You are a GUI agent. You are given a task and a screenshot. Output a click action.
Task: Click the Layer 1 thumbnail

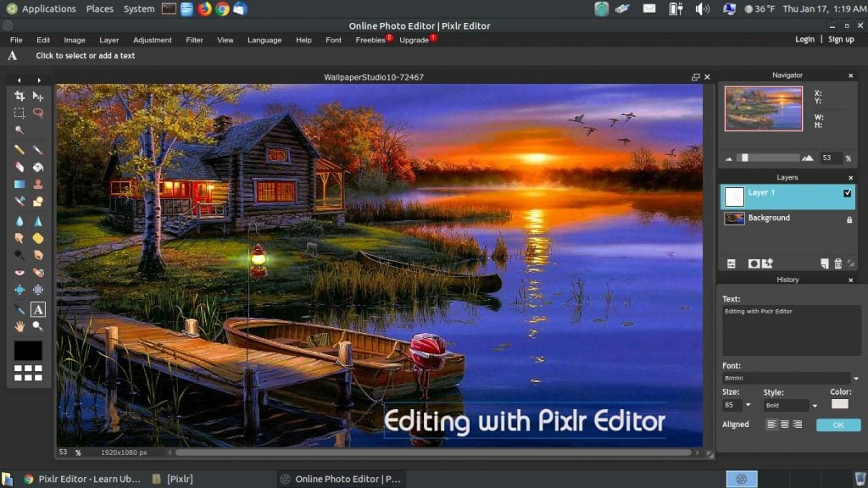coord(734,197)
